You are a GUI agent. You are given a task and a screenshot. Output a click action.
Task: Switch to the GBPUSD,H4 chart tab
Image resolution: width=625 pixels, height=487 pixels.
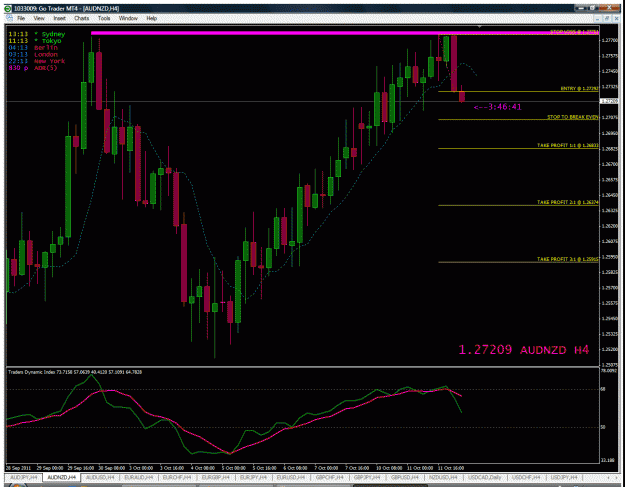tap(406, 477)
